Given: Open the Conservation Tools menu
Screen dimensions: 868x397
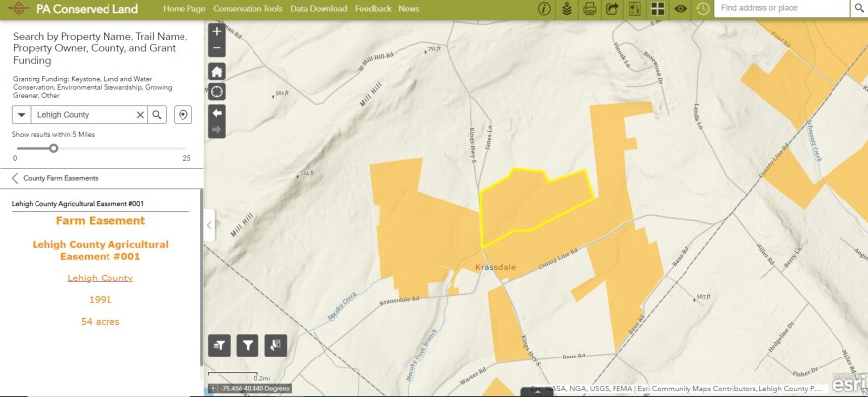Looking at the screenshot, I should [248, 8].
